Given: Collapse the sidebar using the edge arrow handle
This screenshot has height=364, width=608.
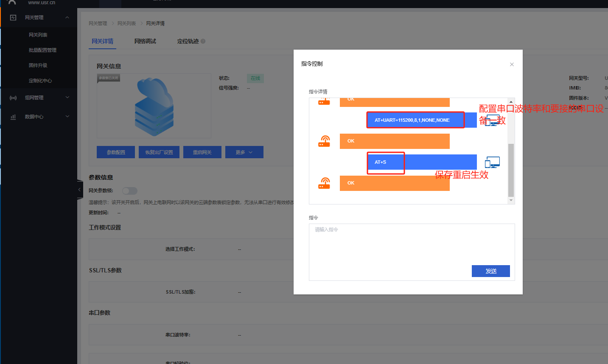Looking at the screenshot, I should (79, 190).
